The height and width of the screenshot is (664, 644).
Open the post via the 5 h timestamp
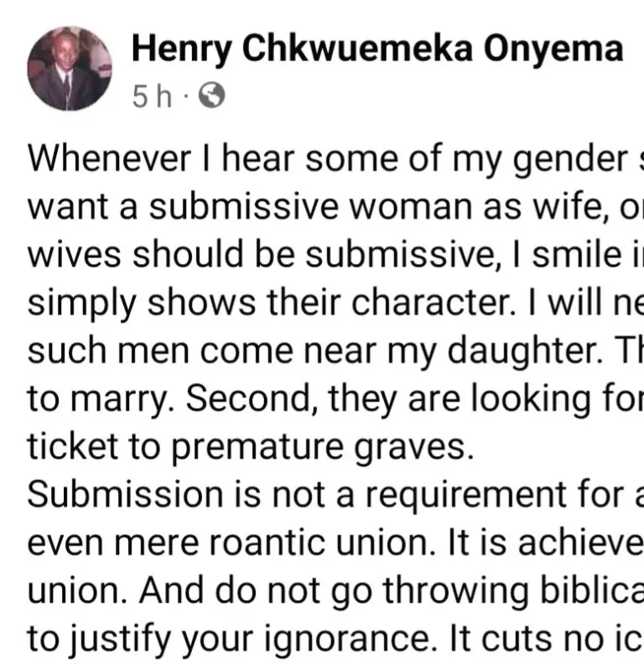[x=152, y=99]
